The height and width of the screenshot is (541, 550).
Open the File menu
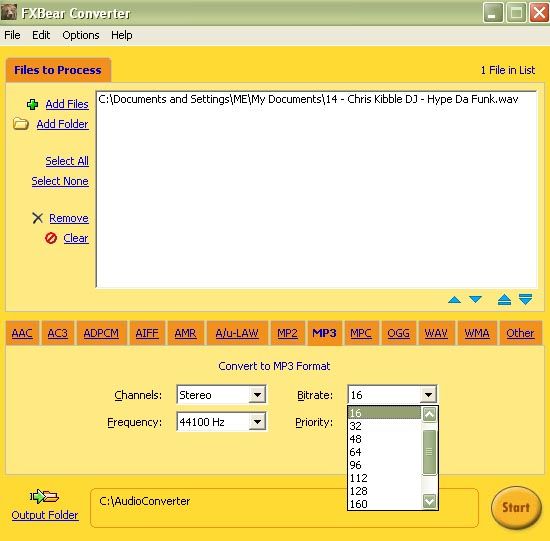click(x=12, y=35)
